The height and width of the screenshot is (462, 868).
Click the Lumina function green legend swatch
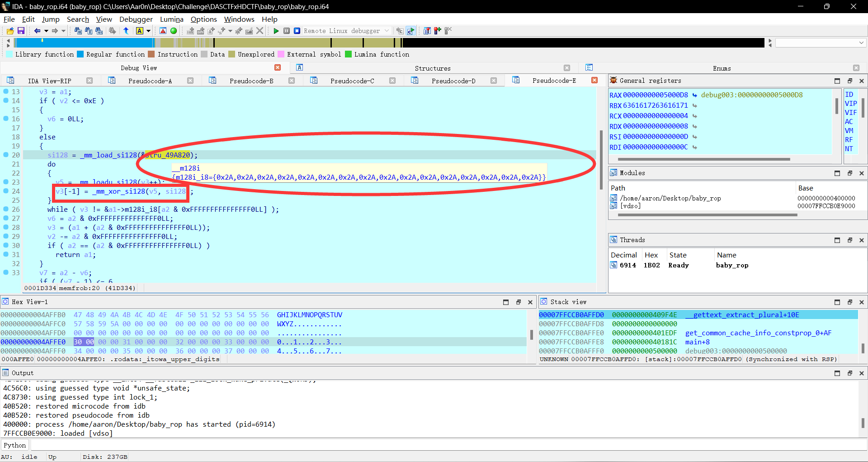[x=348, y=54]
